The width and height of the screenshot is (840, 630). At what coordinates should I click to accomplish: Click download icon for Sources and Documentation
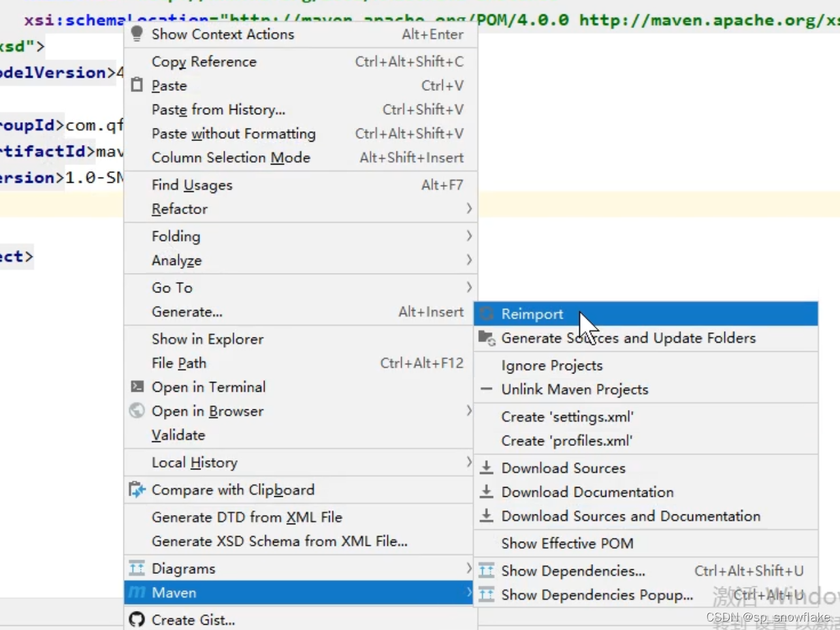(x=487, y=516)
